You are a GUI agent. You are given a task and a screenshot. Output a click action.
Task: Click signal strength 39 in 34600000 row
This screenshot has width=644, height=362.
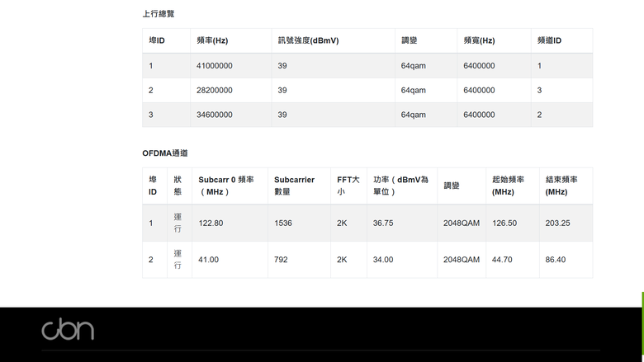282,115
